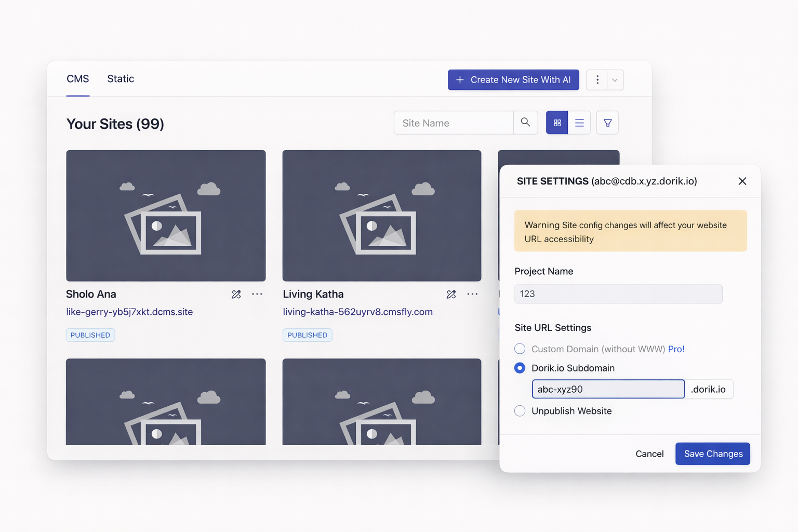Click the abc-xyz90 subdomain input field
Viewport: 798px width, 532px height.
pyautogui.click(x=608, y=389)
